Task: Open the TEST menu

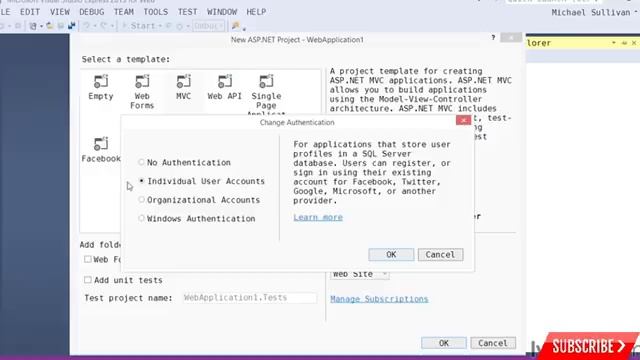Action: click(187, 12)
